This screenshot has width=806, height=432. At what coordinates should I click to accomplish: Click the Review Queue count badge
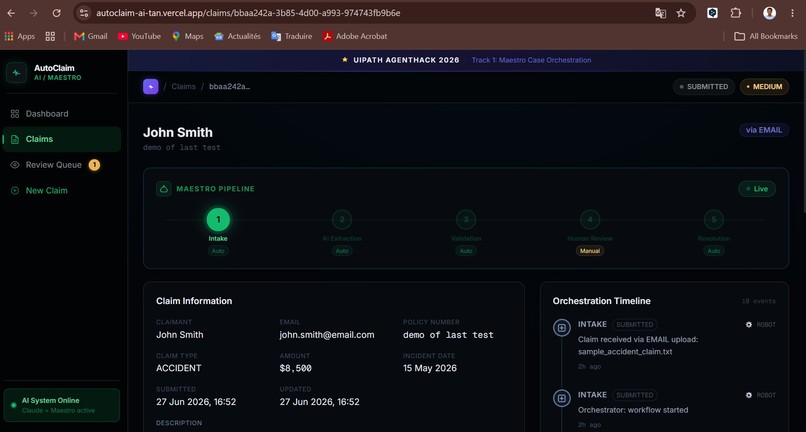(x=94, y=165)
